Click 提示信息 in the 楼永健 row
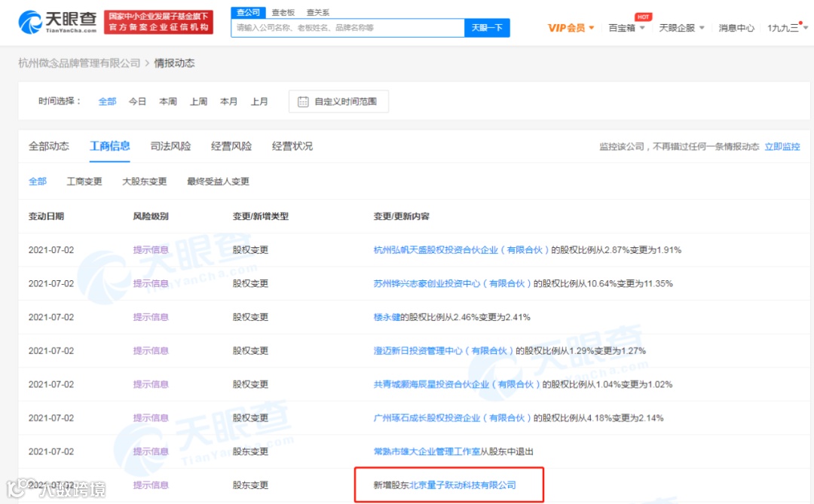Image resolution: width=814 pixels, height=504 pixels. click(151, 317)
